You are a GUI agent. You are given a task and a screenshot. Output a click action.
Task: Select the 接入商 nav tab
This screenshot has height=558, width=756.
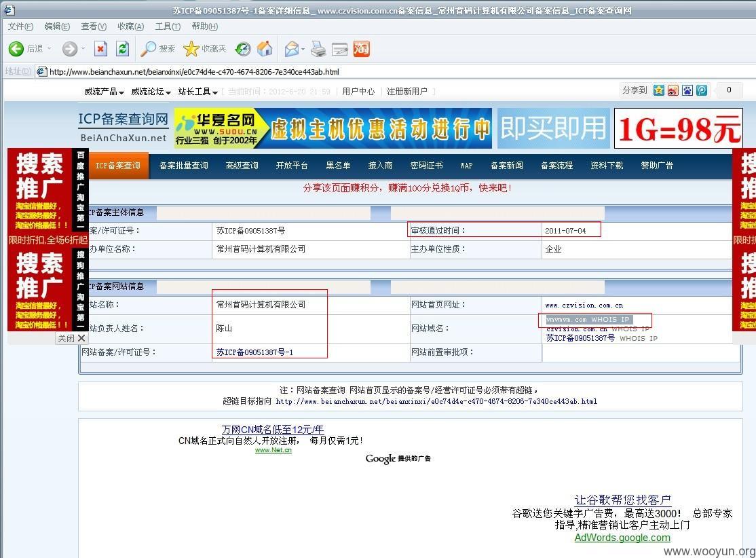coord(381,166)
